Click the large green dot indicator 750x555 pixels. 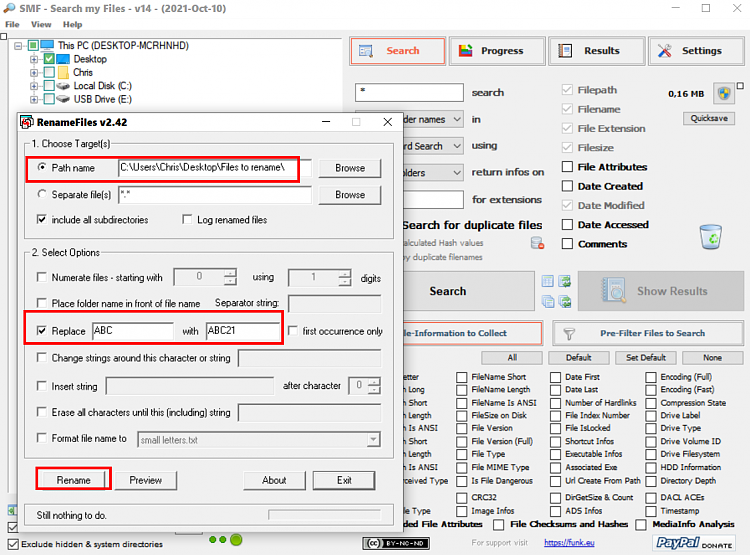point(236,540)
